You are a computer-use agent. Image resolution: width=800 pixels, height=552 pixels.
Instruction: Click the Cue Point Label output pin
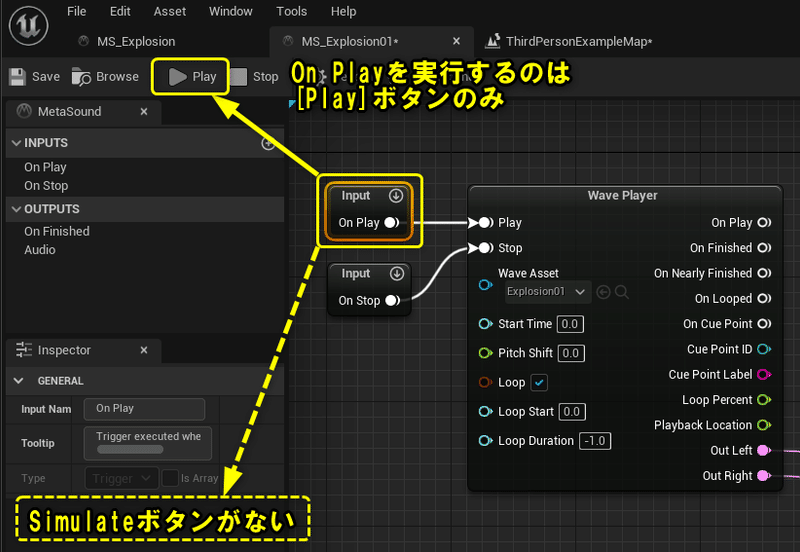(764, 374)
